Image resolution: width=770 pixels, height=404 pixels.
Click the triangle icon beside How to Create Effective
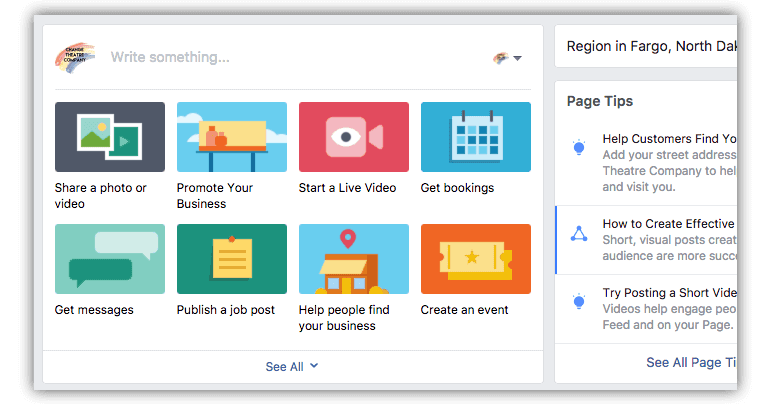[578, 233]
